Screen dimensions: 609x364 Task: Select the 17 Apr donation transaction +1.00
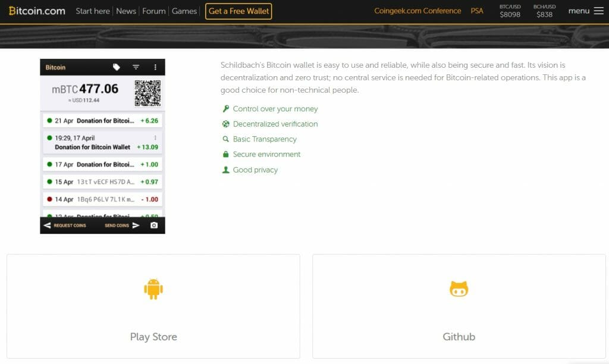coord(102,165)
